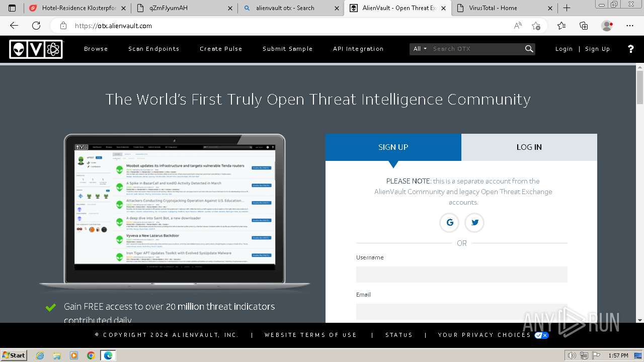
Task: Open the Browse menu item
Action: point(96,49)
